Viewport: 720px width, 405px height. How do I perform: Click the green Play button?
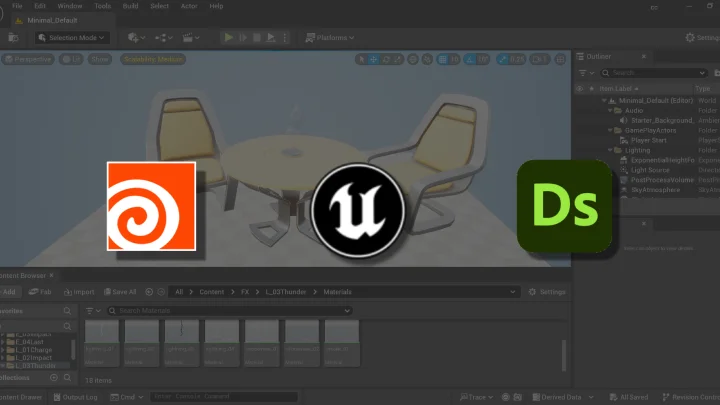tap(228, 38)
